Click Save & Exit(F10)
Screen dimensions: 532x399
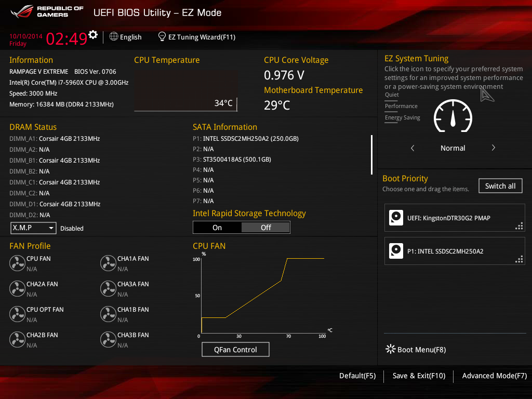[x=419, y=376]
